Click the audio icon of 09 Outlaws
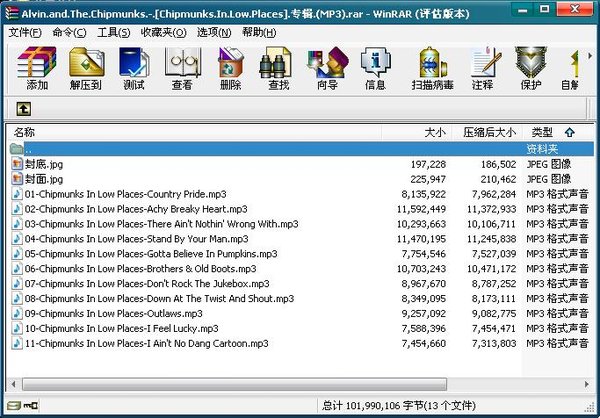The width and height of the screenshot is (600, 418). tap(17, 313)
